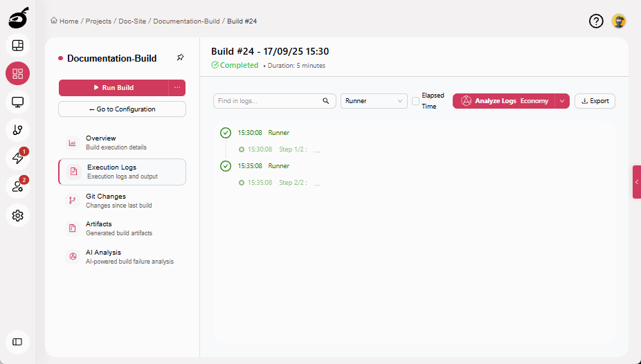Viewport: 641px width, 364px height.
Task: Select the Execution Logs section
Action: [x=123, y=172]
